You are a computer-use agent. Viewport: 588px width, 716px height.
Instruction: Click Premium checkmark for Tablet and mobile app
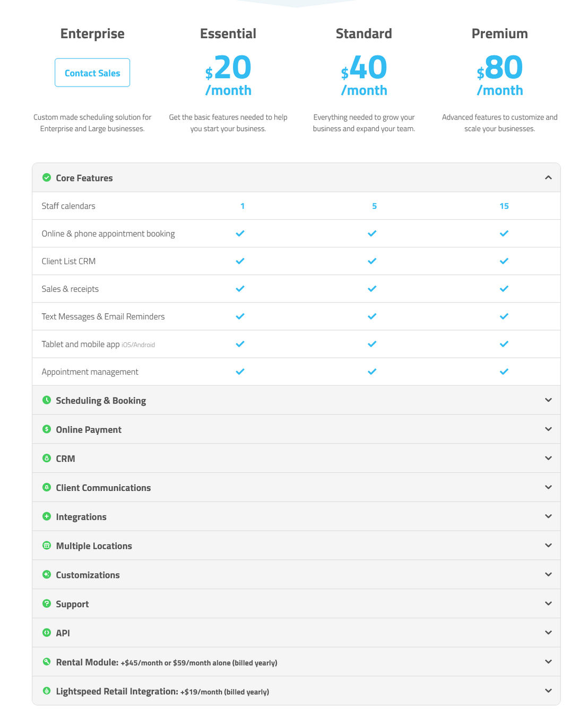click(x=504, y=343)
